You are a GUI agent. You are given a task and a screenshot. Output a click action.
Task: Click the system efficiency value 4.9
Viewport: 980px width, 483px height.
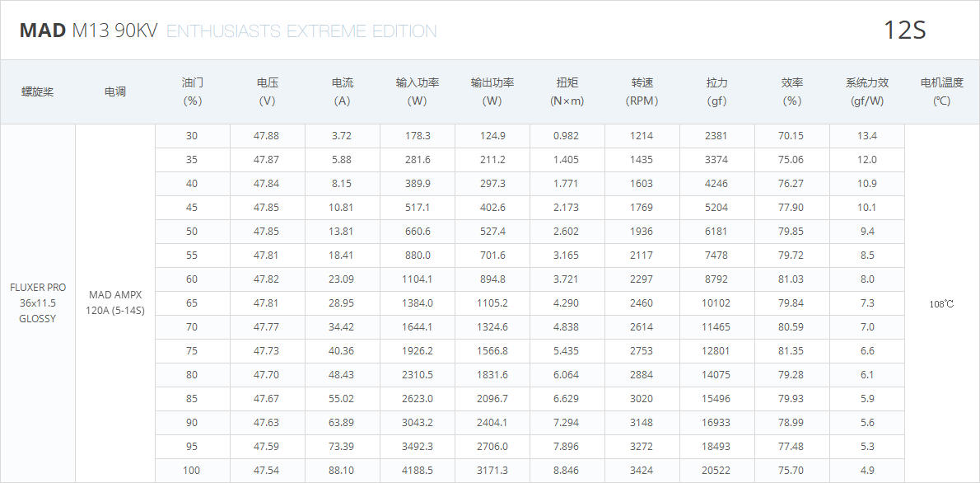867,470
